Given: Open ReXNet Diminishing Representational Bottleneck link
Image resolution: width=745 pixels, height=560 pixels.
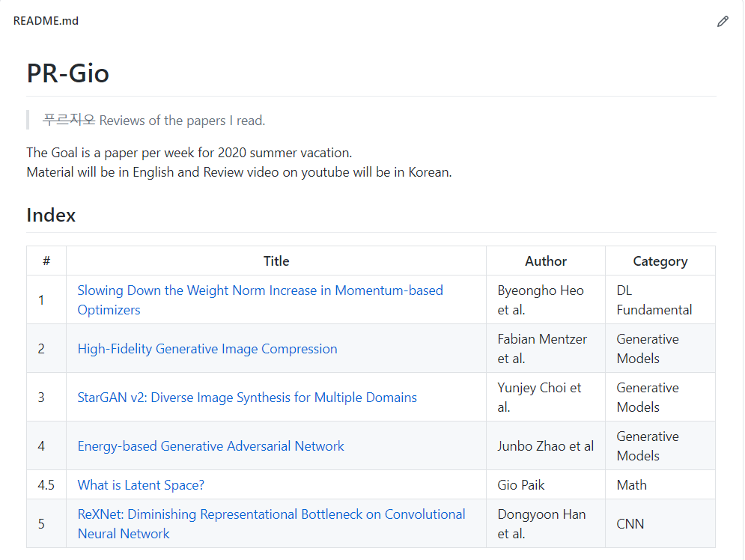Looking at the screenshot, I should coord(271,515).
